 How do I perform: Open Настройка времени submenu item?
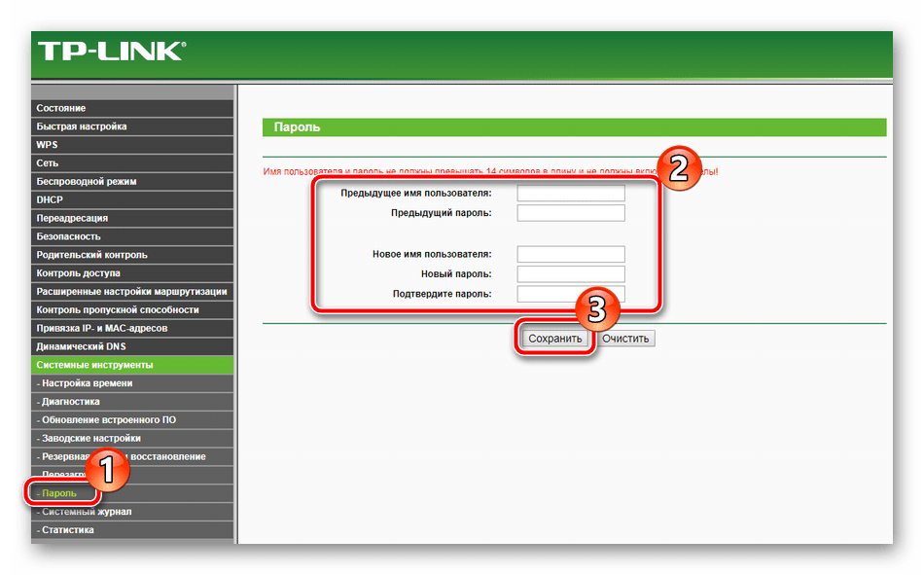(x=132, y=382)
